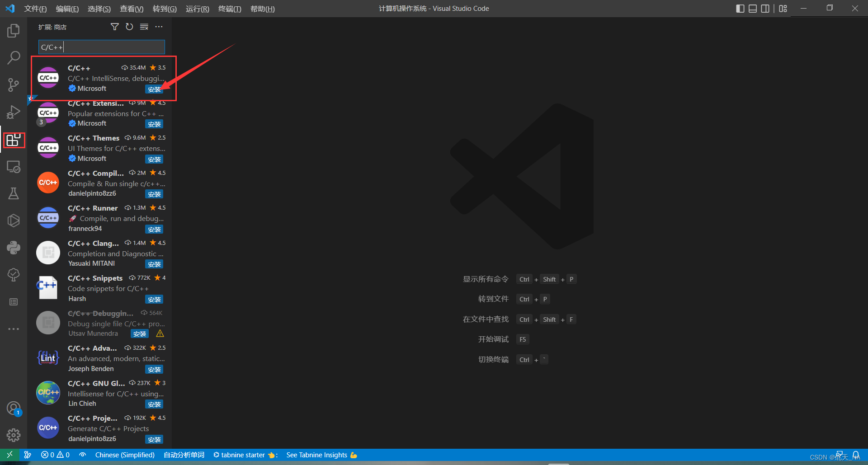The width and height of the screenshot is (868, 465).
Task: Open the Search view in activity bar
Action: [x=14, y=57]
